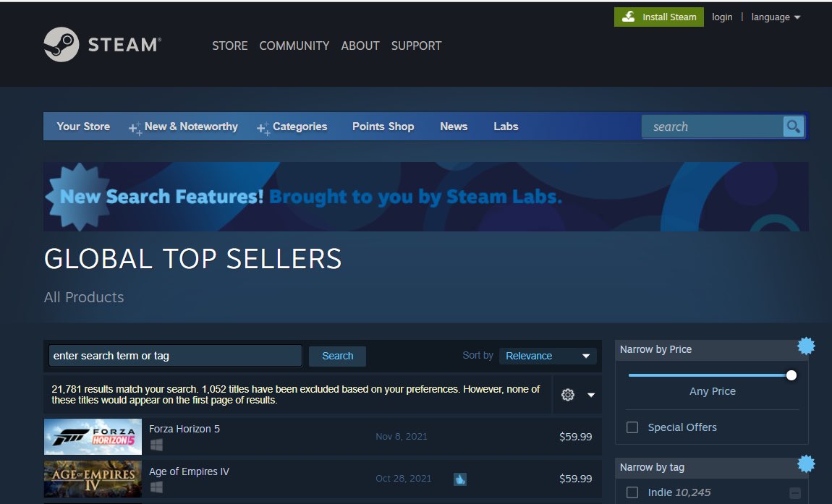This screenshot has height=504, width=832.
Task: Open the search preferences gear icon
Action: pyautogui.click(x=568, y=395)
